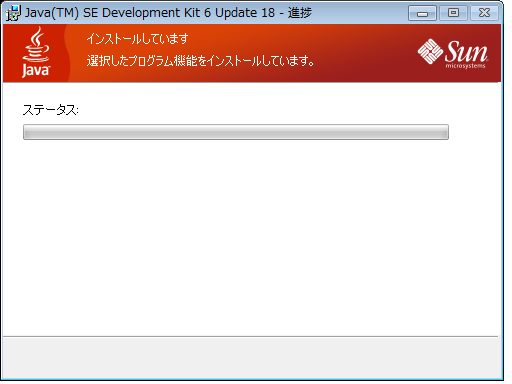Minimize the Java SE Development Kit window
This screenshot has height=384, width=512.
422,13
